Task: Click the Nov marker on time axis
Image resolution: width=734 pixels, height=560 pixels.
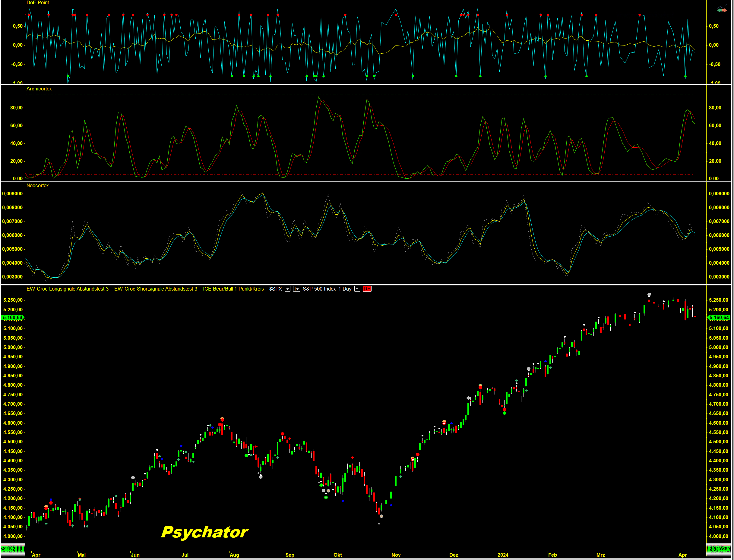Action: pos(396,555)
